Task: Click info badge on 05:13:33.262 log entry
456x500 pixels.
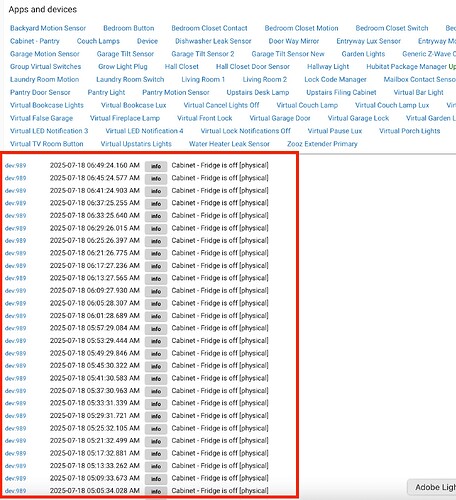Action: click(156, 466)
